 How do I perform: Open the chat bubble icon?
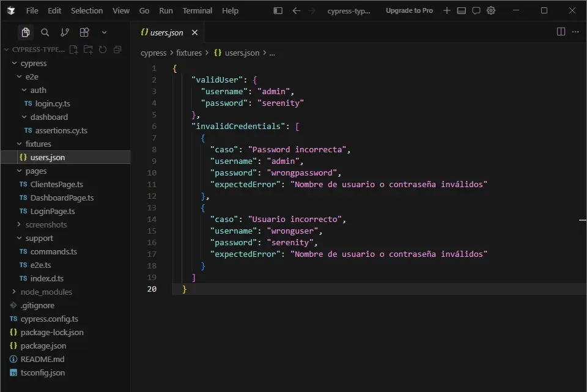[476, 11]
